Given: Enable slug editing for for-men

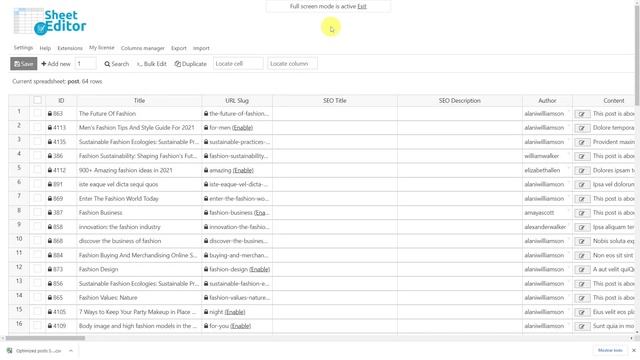Looking at the screenshot, I should [x=242, y=128].
